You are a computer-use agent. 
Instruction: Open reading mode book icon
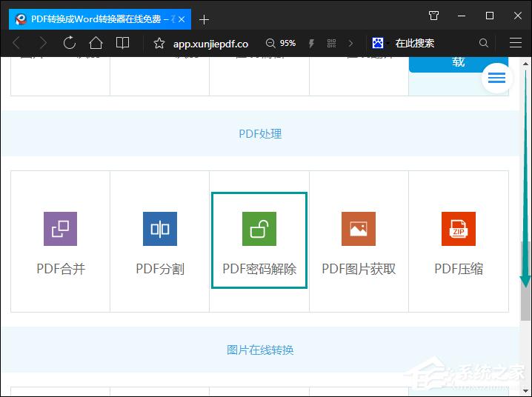(122, 43)
